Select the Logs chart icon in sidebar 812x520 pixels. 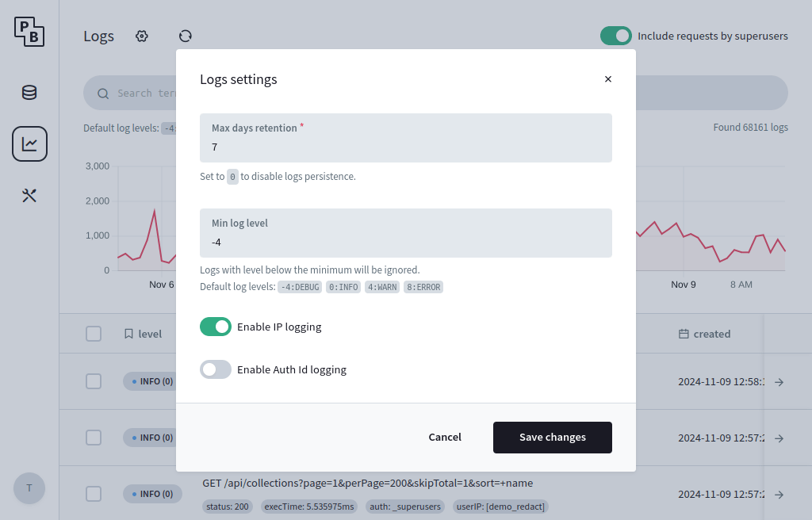29,143
